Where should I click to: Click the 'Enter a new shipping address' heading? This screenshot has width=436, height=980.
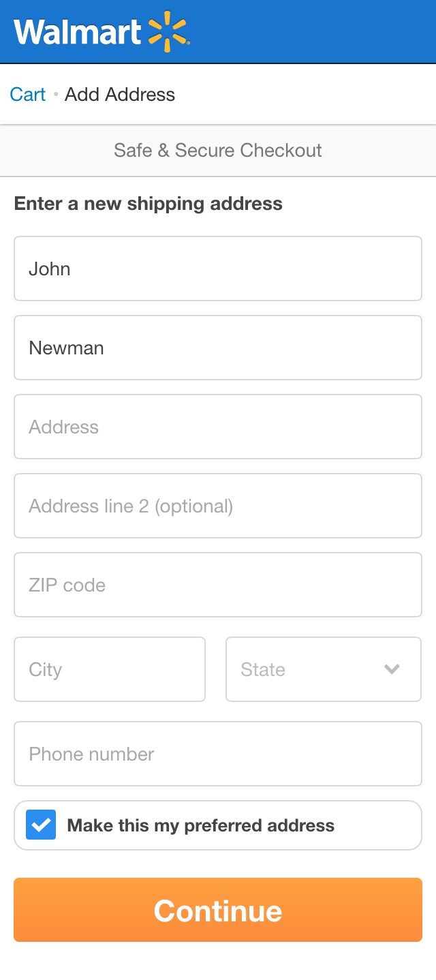[x=149, y=203]
